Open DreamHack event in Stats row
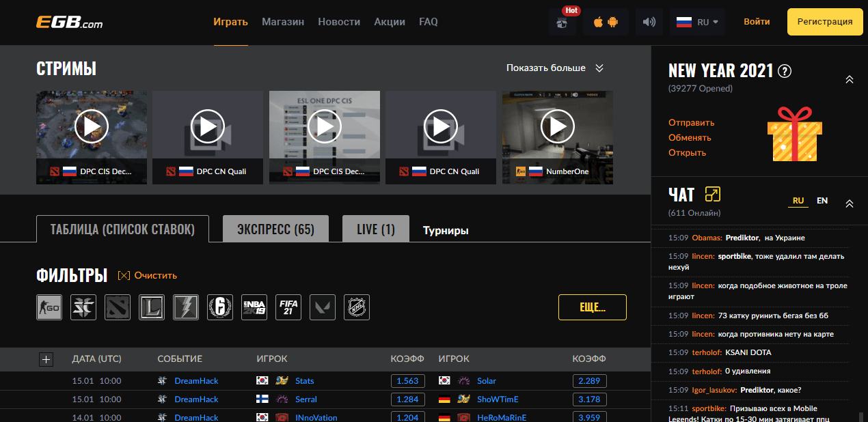 tap(197, 381)
